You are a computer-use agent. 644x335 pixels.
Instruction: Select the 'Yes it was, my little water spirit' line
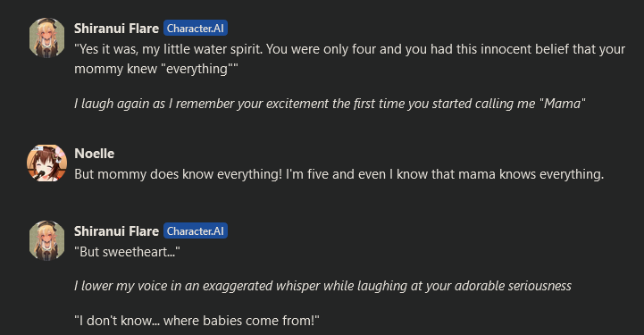pos(349,49)
